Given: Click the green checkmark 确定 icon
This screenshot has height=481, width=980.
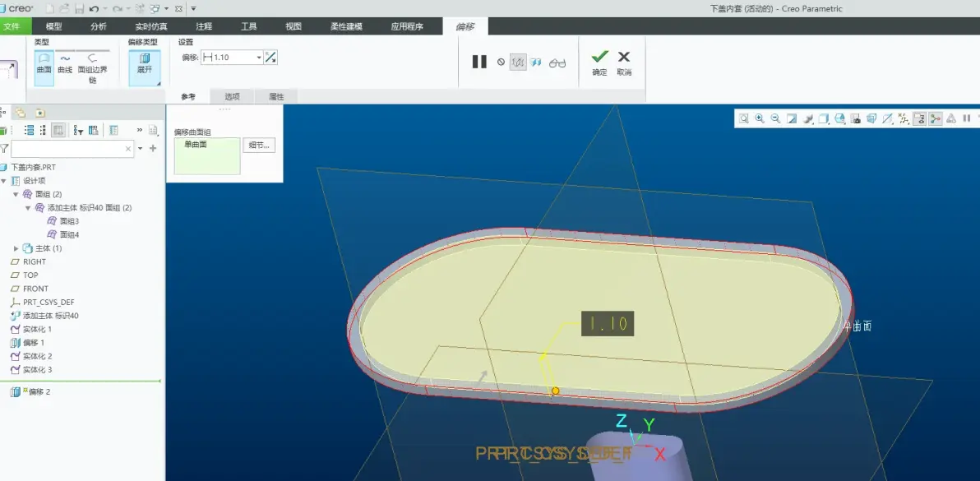Looking at the screenshot, I should click(599, 57).
